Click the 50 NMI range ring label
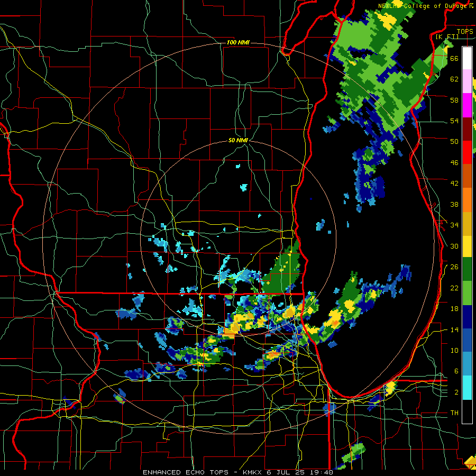 [238, 140]
